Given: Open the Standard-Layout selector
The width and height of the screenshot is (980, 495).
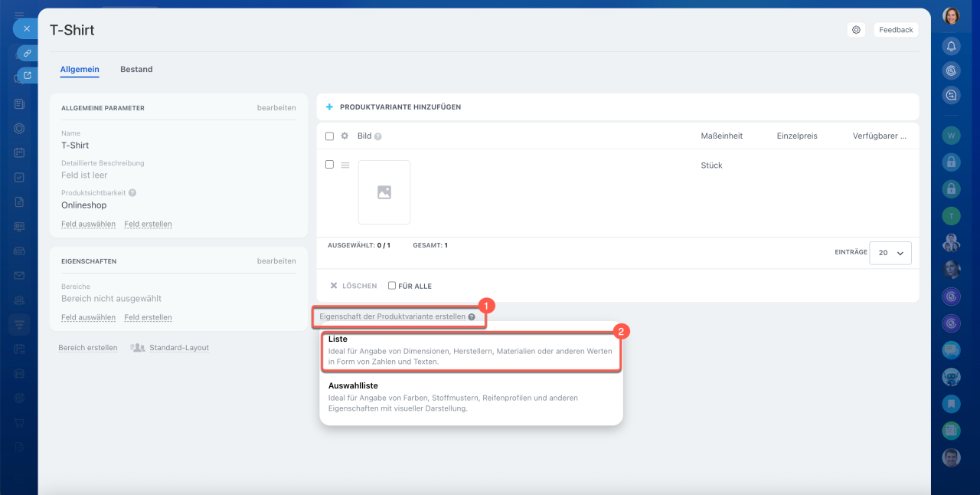Looking at the screenshot, I should (170, 348).
